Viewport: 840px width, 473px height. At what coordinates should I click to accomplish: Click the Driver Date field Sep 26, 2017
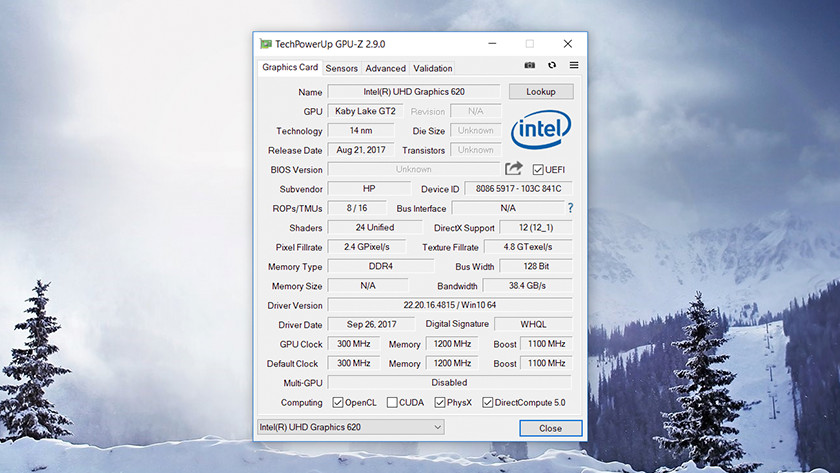click(371, 325)
